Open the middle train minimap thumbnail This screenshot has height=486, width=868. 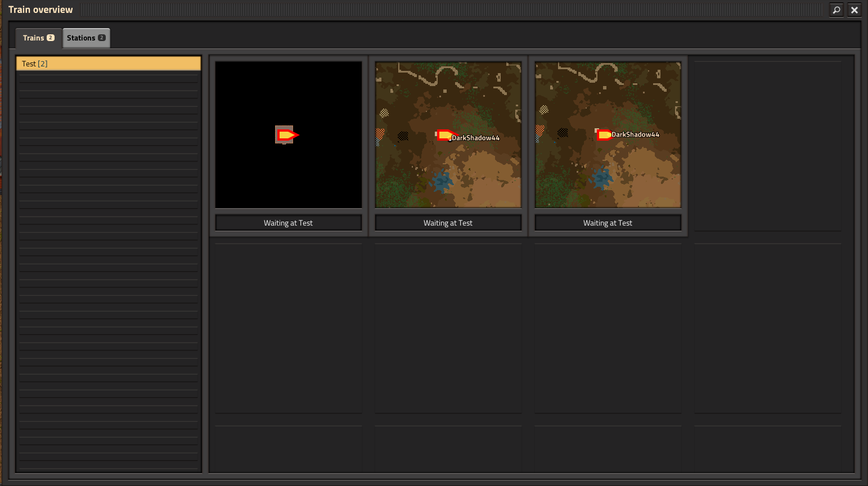448,135
